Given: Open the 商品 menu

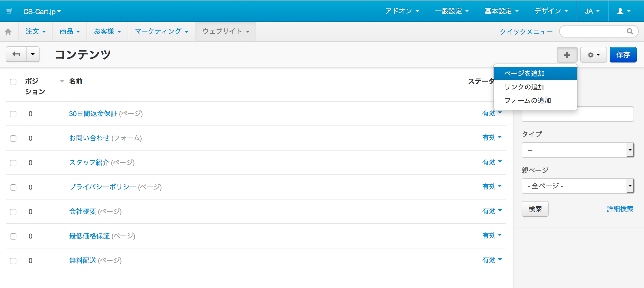Looking at the screenshot, I should pos(70,31).
